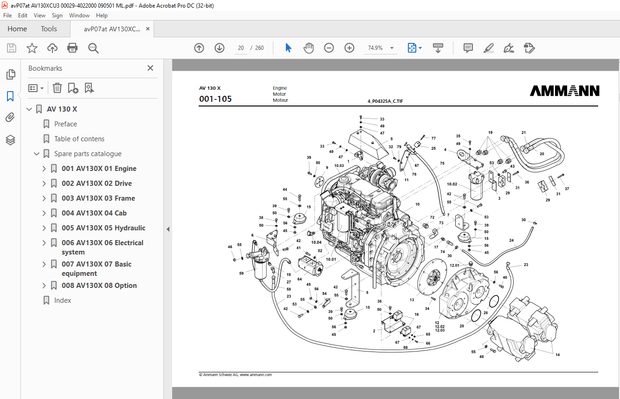Open the page display options dropdown arrow
620x399 pixels.
(420, 48)
